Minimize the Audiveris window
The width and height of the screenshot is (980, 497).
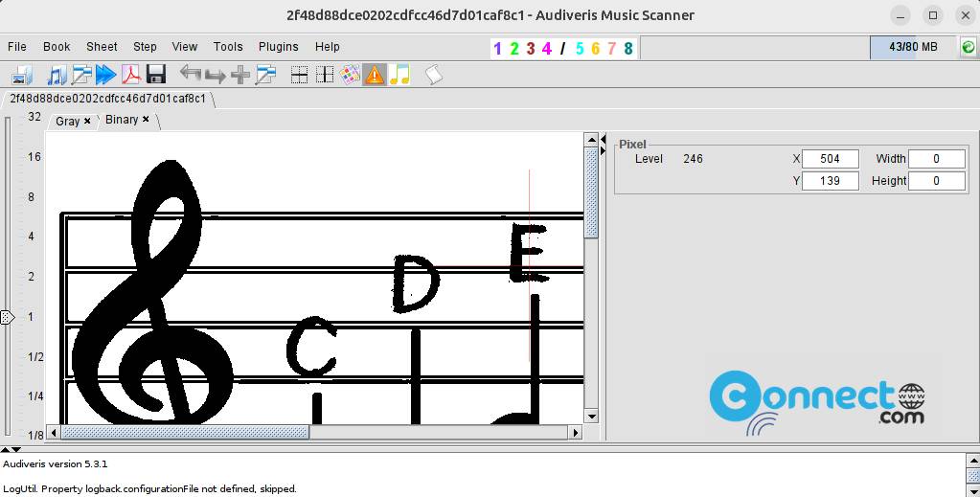[900, 15]
